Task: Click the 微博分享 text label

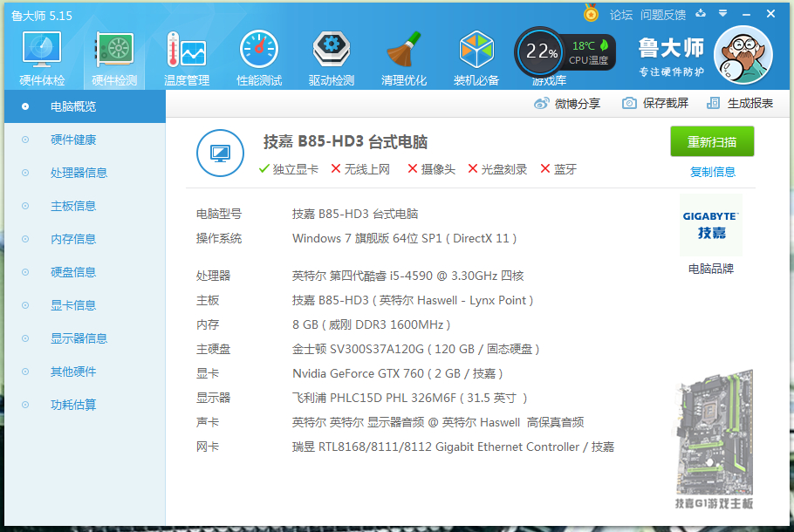Action: pos(578,104)
